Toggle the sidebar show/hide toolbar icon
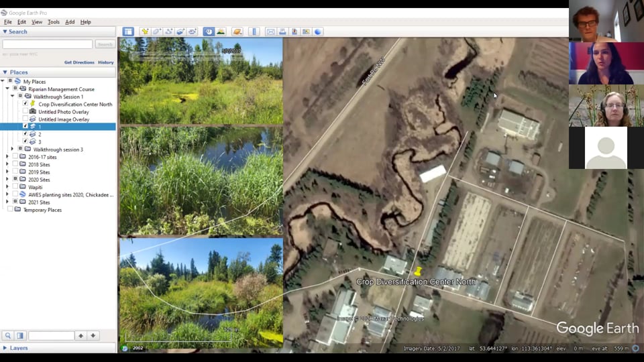The image size is (644, 362). pos(128,32)
